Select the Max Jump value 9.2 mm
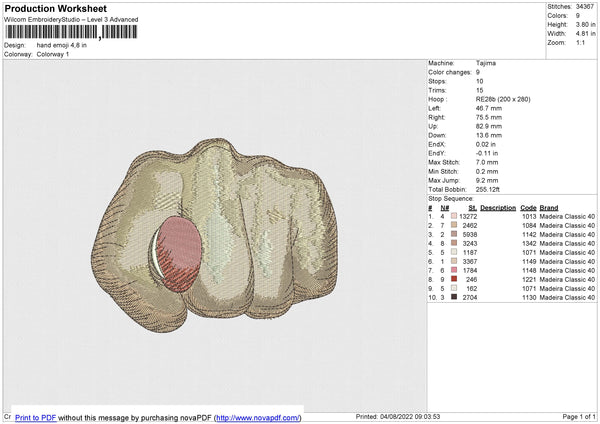Image resolution: width=600 pixels, height=424 pixels. coord(487,180)
